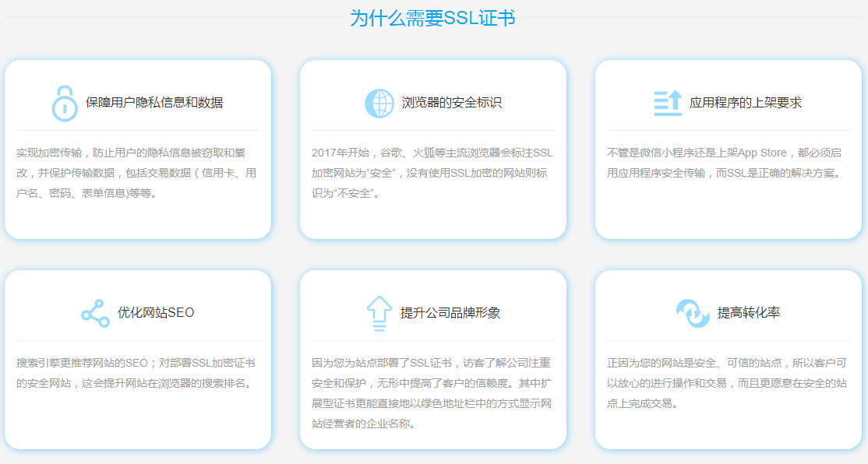Click the paragraph starting with 因为您为站点部署了SSL证书
This screenshot has height=464, width=868.
(x=432, y=393)
